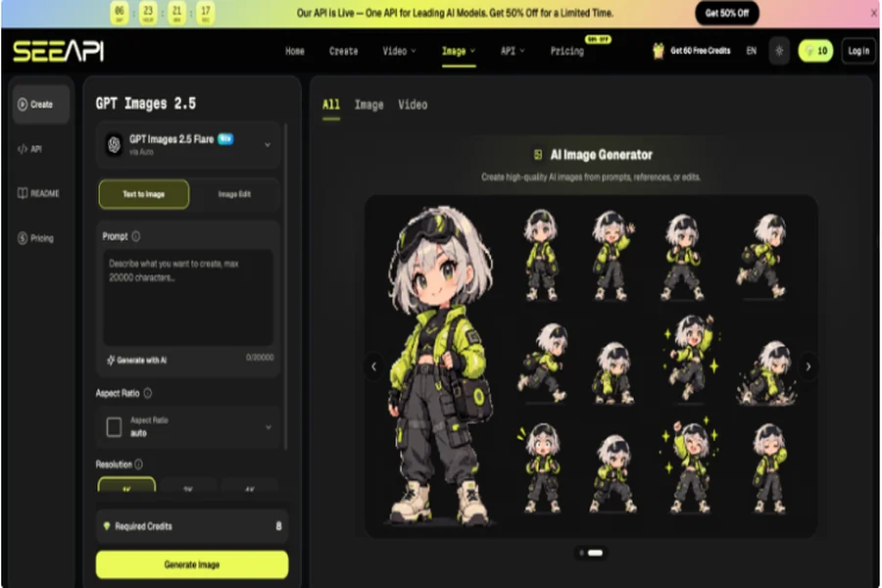
Task: Click the carousel next arrow
Action: click(x=808, y=367)
